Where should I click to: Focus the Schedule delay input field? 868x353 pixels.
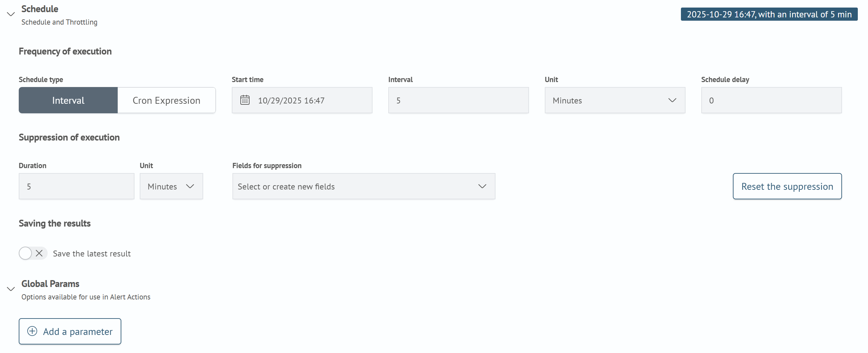[771, 100]
